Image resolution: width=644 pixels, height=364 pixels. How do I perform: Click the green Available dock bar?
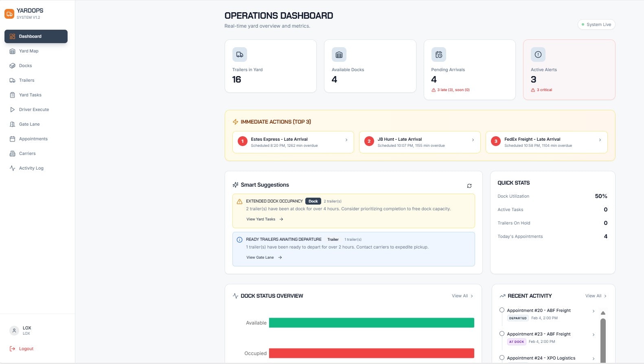tap(372, 323)
